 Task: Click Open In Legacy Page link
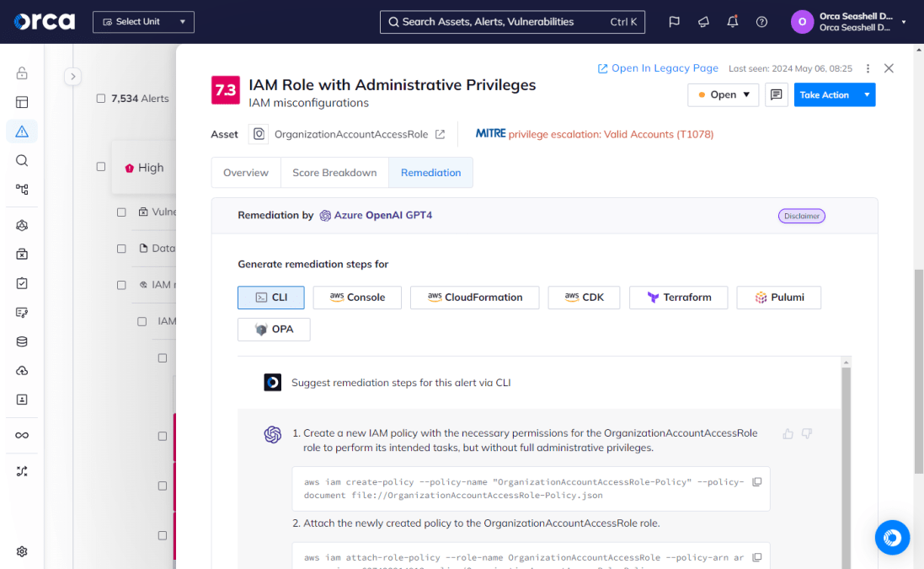point(658,68)
